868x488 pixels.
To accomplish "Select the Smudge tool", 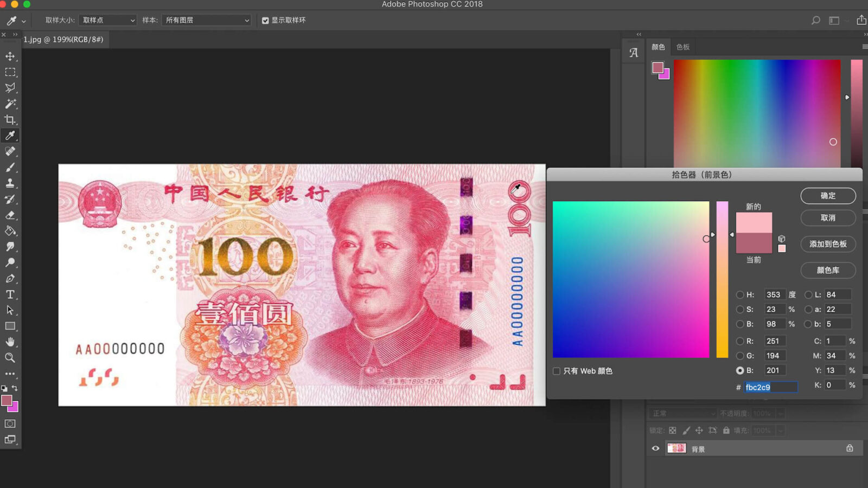I will coord(10,247).
